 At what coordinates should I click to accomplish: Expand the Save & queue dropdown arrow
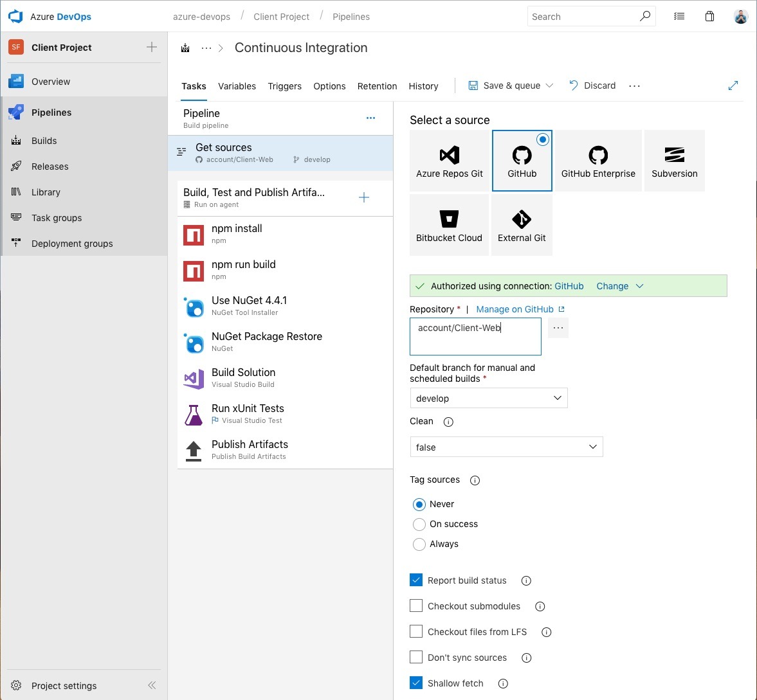(549, 85)
